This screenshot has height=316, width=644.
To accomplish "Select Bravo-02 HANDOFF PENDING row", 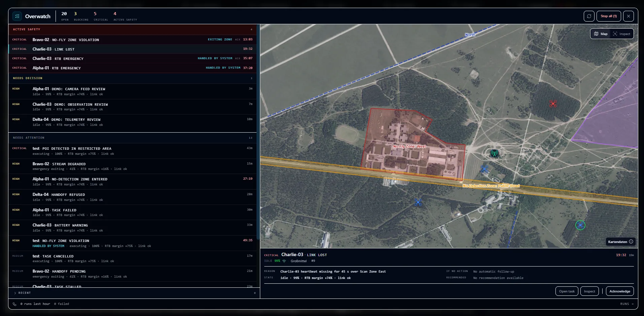I will [132, 274].
